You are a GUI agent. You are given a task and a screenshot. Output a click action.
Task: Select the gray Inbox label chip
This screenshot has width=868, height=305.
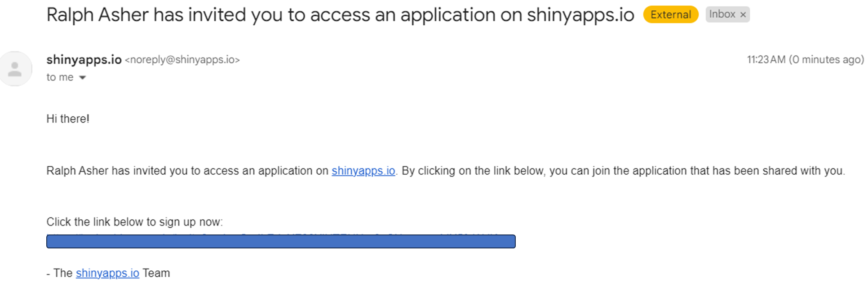(727, 14)
